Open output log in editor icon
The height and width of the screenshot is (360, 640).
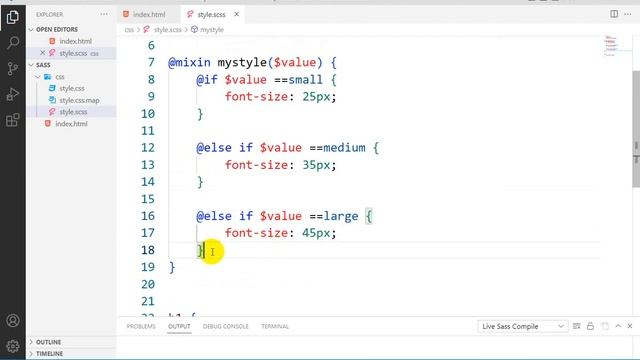tap(604, 326)
